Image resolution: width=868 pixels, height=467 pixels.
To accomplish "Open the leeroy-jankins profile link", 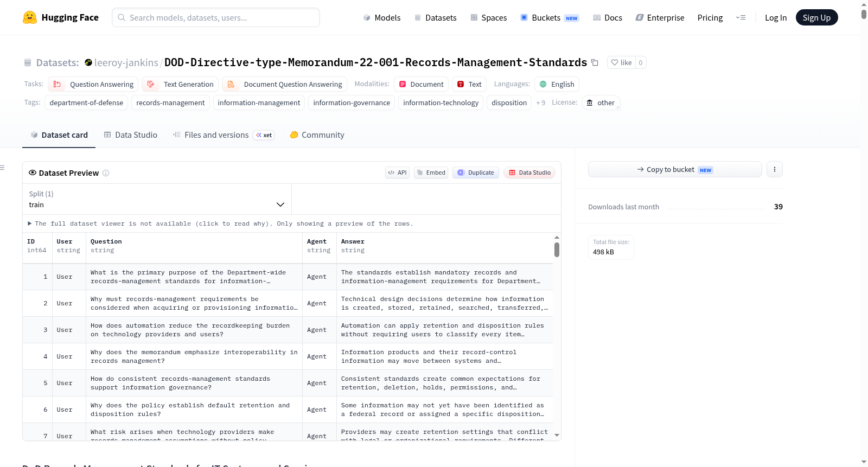I will tap(126, 62).
